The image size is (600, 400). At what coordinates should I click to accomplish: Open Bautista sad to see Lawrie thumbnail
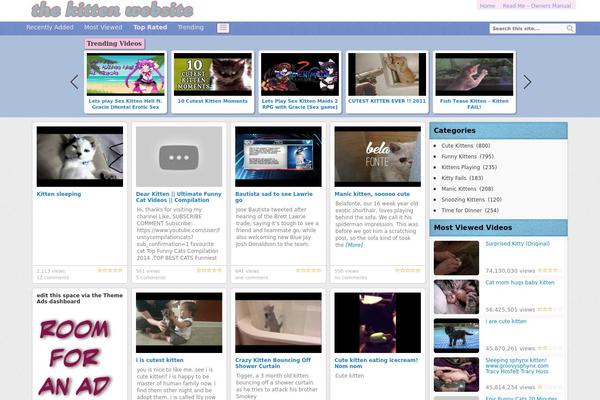[278, 157]
